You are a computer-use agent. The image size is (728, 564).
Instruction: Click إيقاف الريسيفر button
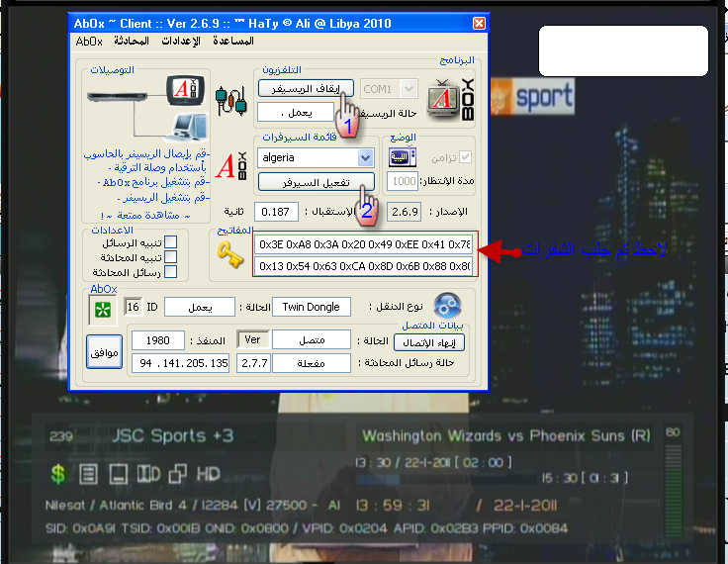point(306,88)
